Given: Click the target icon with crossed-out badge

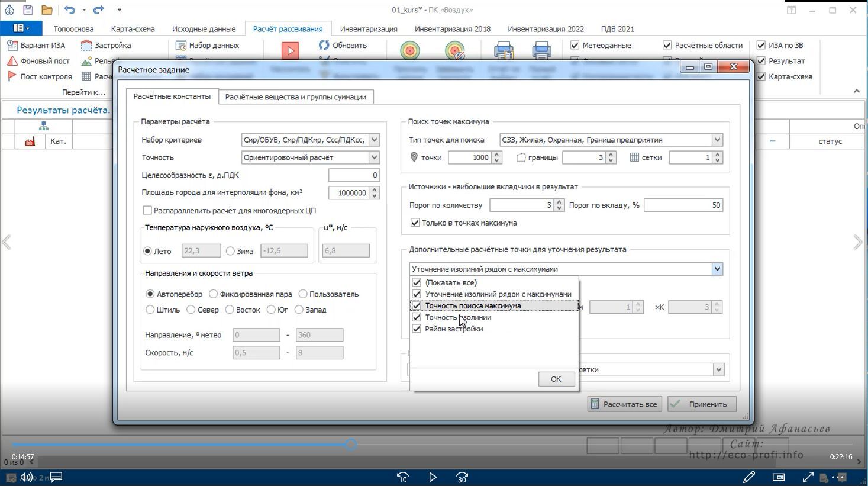Looking at the screenshot, I should tap(455, 51).
